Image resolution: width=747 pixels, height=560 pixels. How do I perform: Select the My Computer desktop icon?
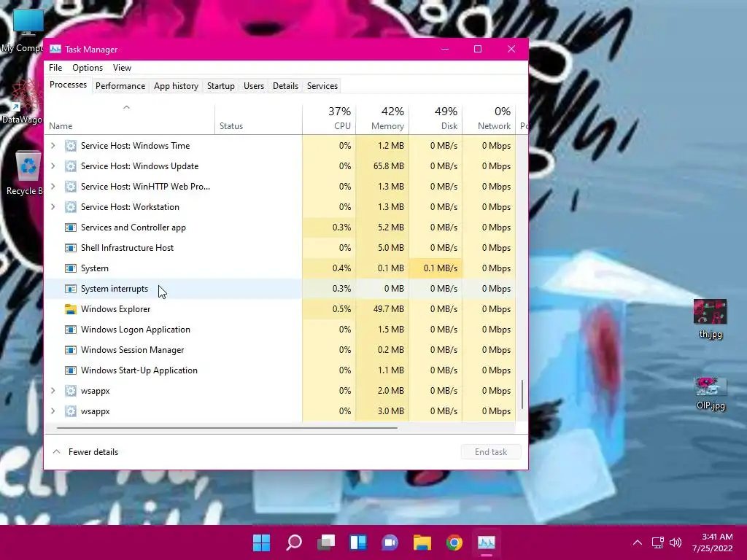[x=24, y=31]
